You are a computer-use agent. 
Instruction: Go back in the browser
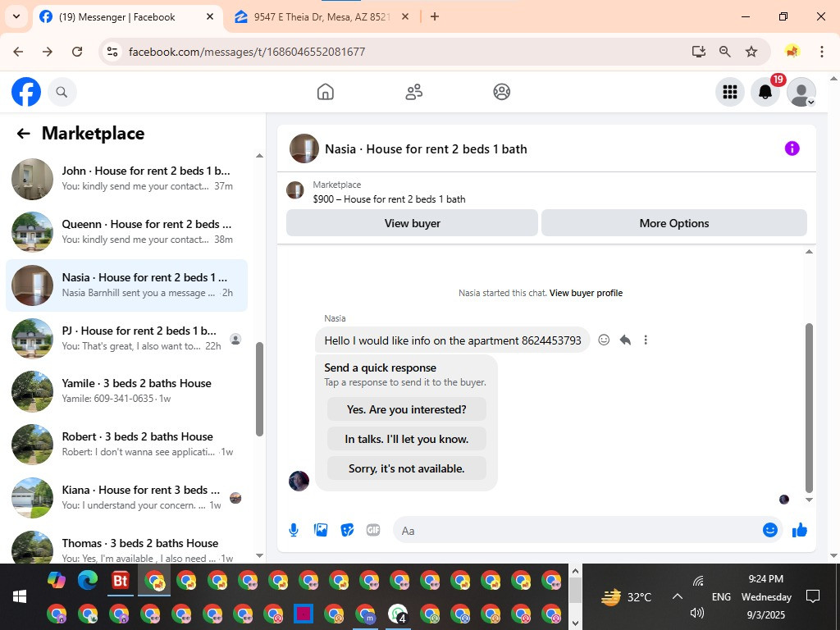(x=18, y=52)
